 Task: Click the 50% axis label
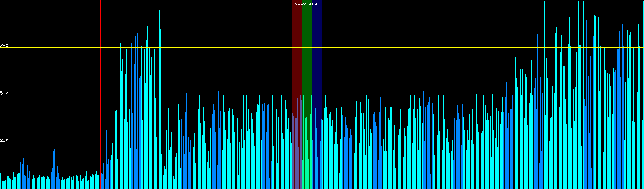coord(4,93)
